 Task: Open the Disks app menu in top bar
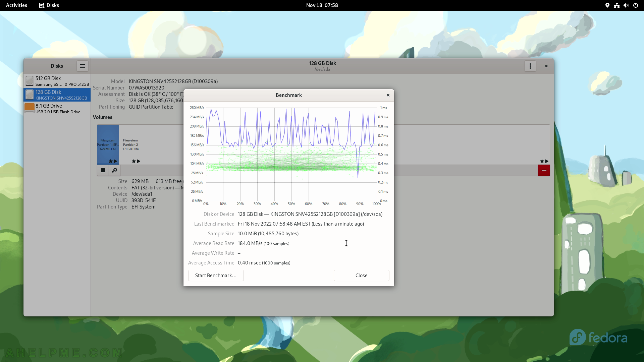(49, 5)
